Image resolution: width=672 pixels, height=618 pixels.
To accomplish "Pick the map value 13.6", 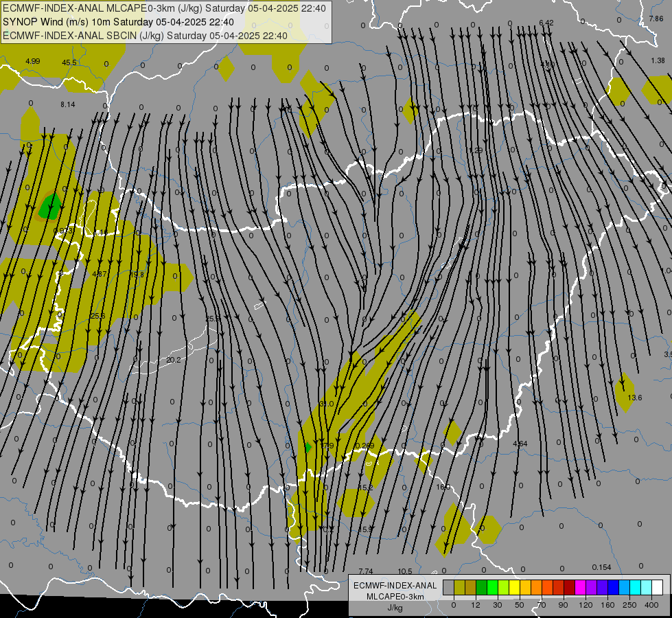I will point(635,398).
